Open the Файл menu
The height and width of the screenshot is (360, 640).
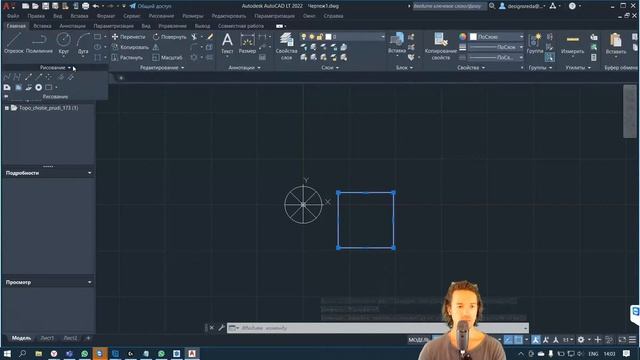13,16
